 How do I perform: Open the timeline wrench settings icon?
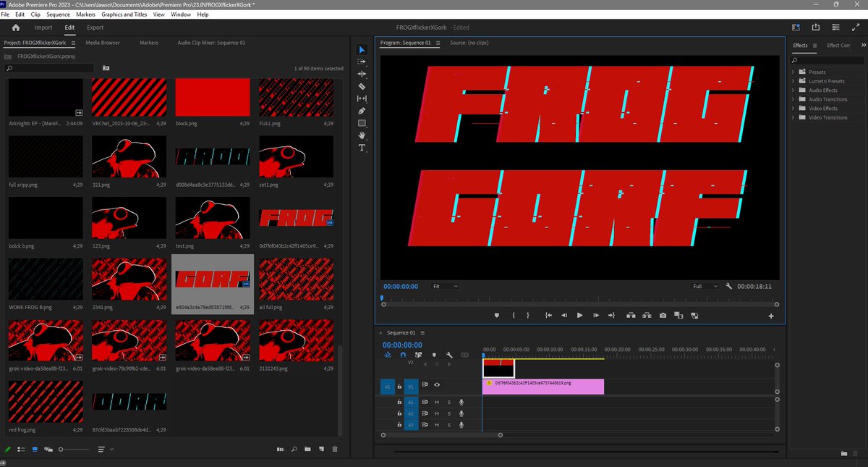(450, 355)
